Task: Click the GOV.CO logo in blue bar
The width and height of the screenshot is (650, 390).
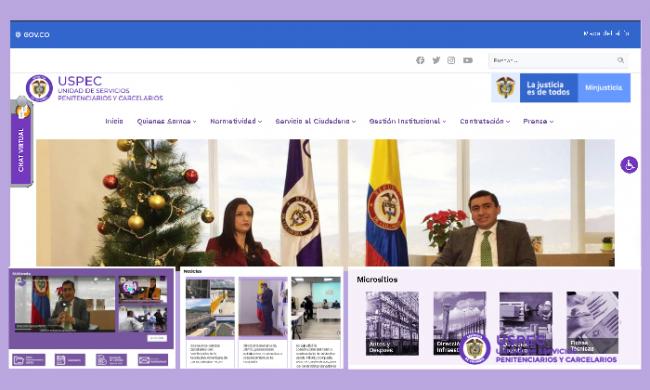Action: coord(32,35)
